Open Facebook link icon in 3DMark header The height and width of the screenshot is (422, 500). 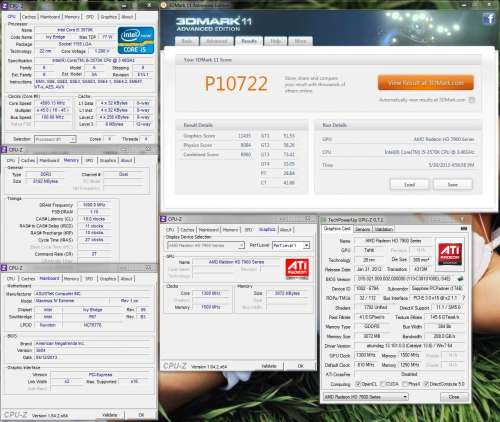click(489, 19)
